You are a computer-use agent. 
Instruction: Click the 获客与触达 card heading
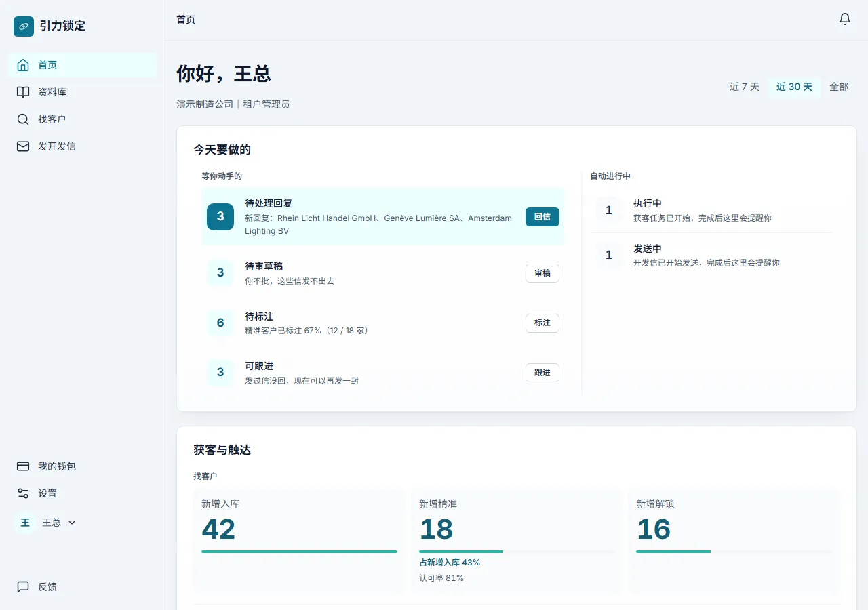222,450
